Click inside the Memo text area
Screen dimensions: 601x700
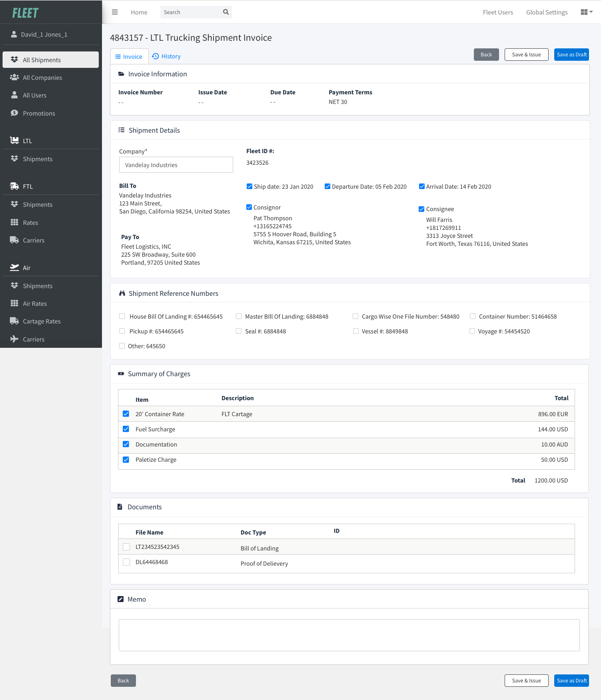click(x=349, y=635)
